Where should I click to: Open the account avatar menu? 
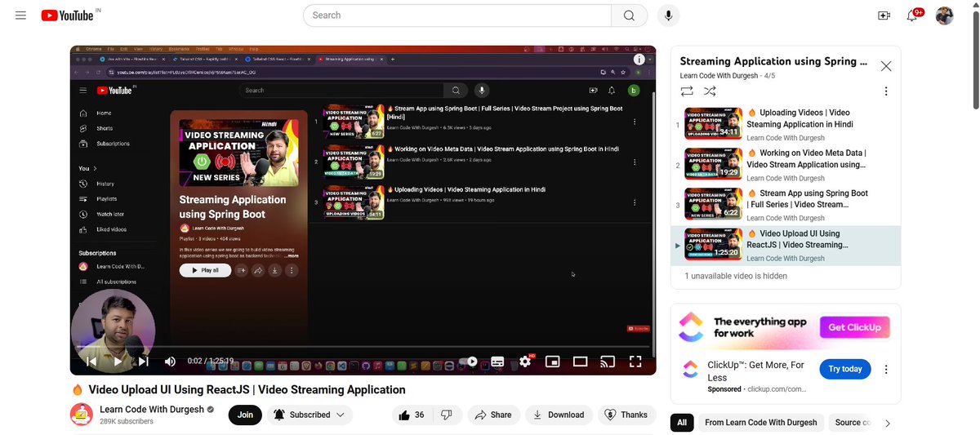[944, 16]
